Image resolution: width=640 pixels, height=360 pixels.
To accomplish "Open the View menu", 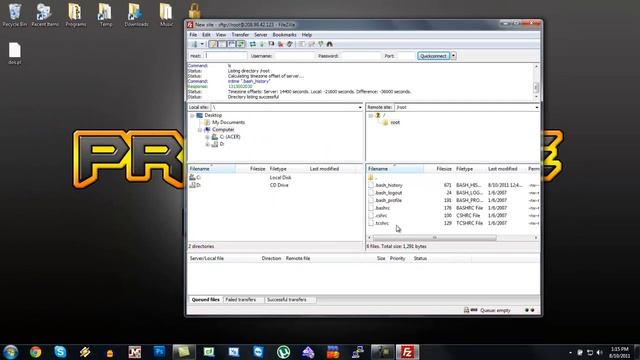I will point(221,35).
